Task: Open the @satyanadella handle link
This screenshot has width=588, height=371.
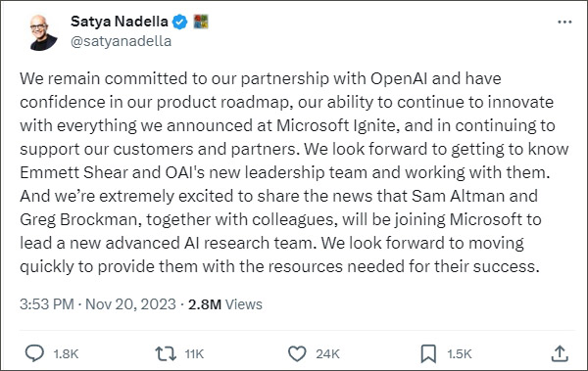Action: coord(121,41)
